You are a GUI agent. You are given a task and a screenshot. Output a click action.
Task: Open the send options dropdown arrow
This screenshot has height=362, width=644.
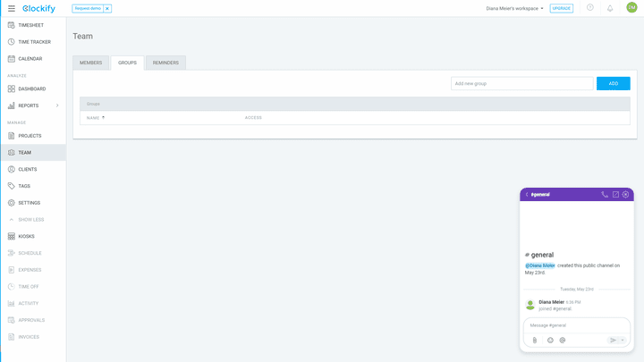click(x=623, y=341)
